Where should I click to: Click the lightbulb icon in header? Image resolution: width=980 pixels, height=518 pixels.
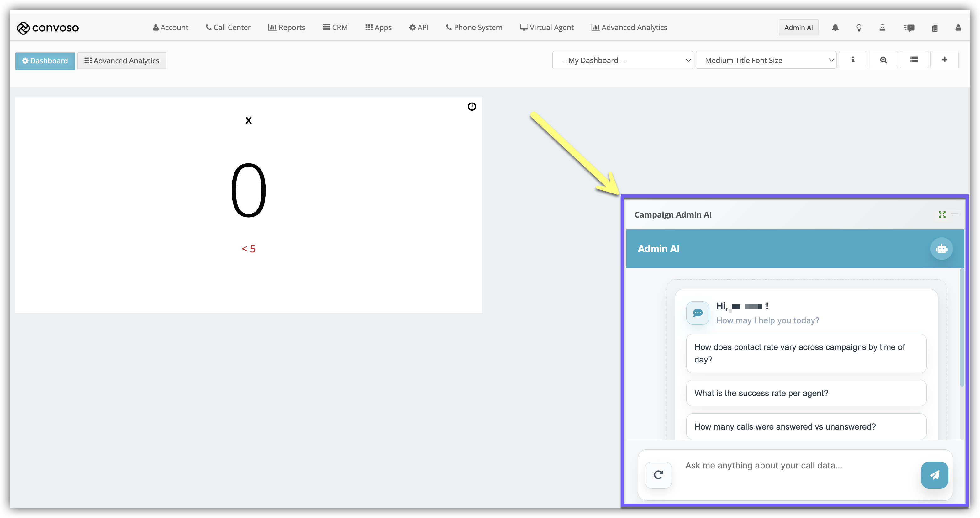859,28
